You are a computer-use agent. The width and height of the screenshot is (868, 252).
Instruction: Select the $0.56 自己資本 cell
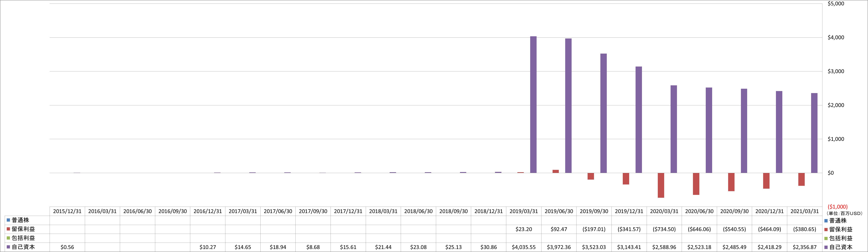point(67,247)
